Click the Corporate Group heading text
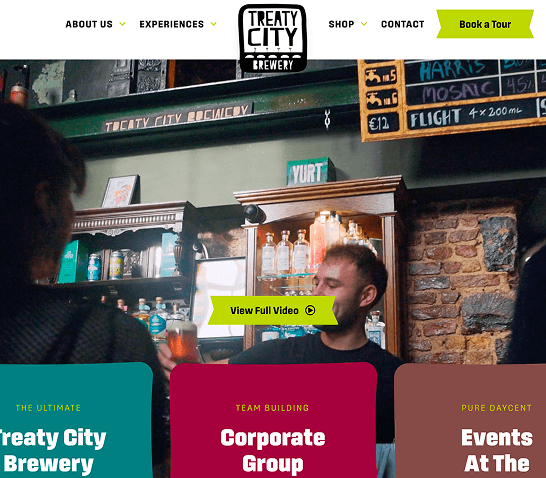546x478 pixels. (x=273, y=451)
